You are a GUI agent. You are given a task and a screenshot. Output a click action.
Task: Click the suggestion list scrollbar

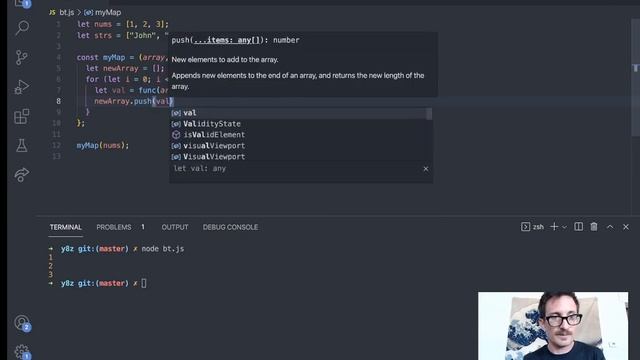pos(429,114)
